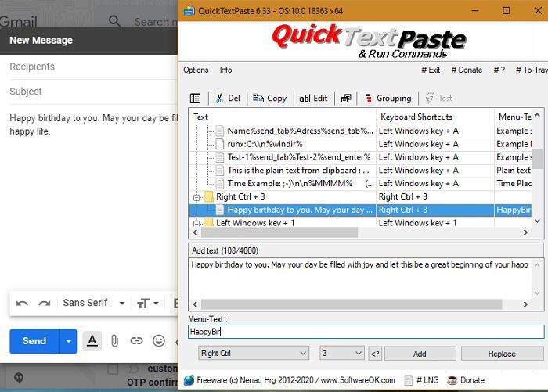Click the redo icon in Gmail toolbar
548x392 pixels.
click(45, 304)
